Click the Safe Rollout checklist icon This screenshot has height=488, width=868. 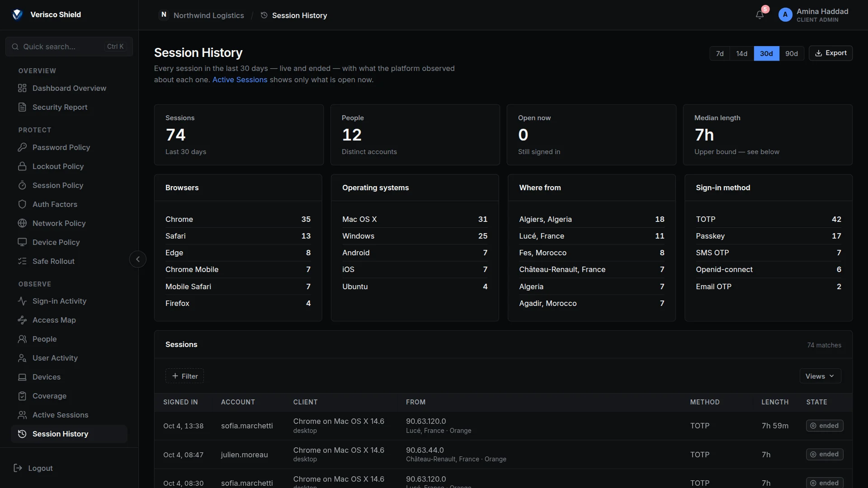(22, 261)
